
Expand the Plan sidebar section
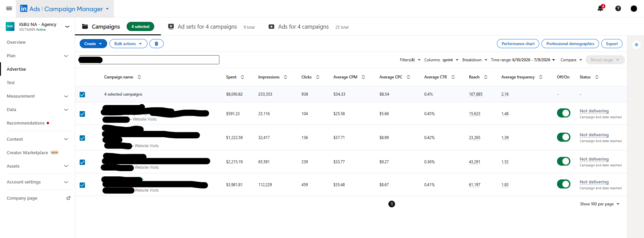(66, 56)
